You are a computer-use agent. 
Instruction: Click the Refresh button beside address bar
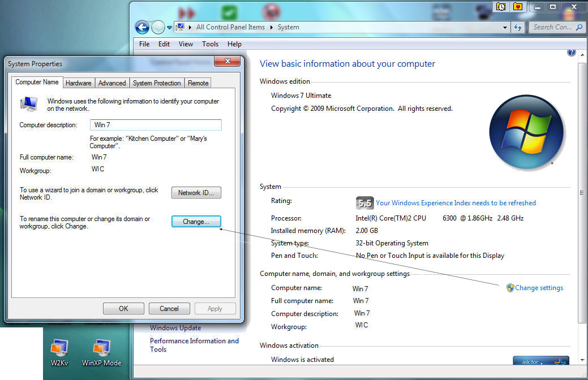pyautogui.click(x=518, y=27)
